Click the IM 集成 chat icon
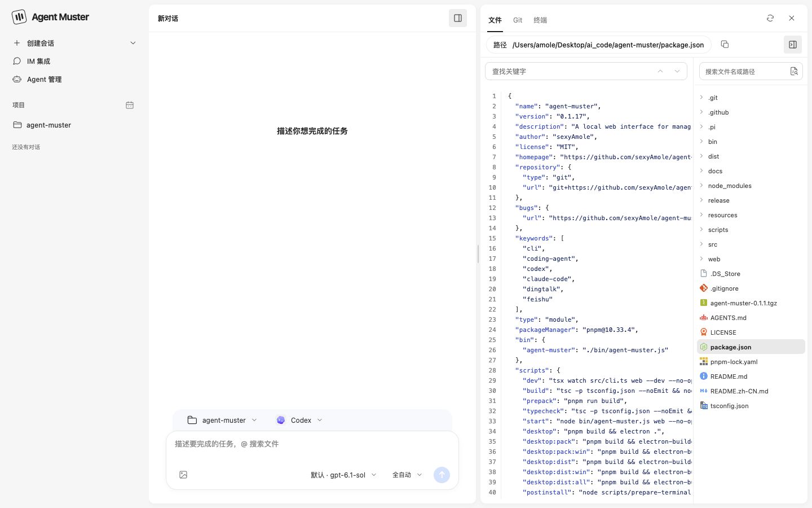This screenshot has height=508, width=812. coord(17,61)
